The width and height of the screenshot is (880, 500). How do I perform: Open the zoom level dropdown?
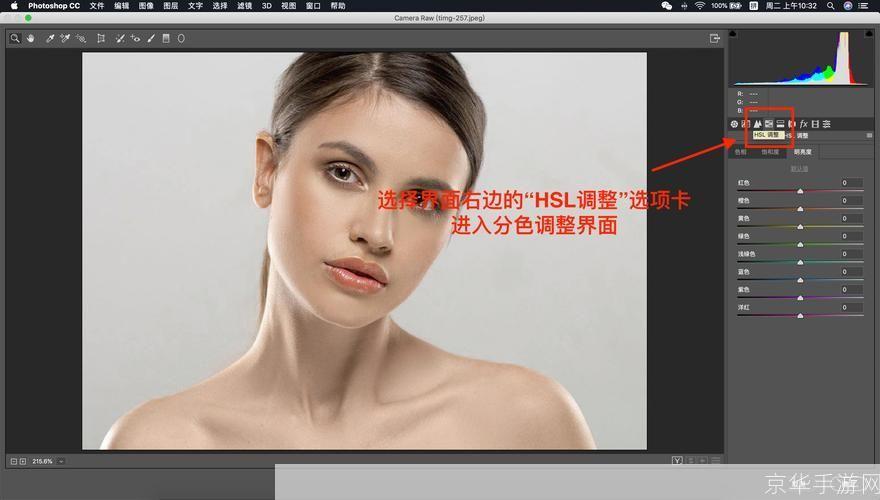point(61,461)
